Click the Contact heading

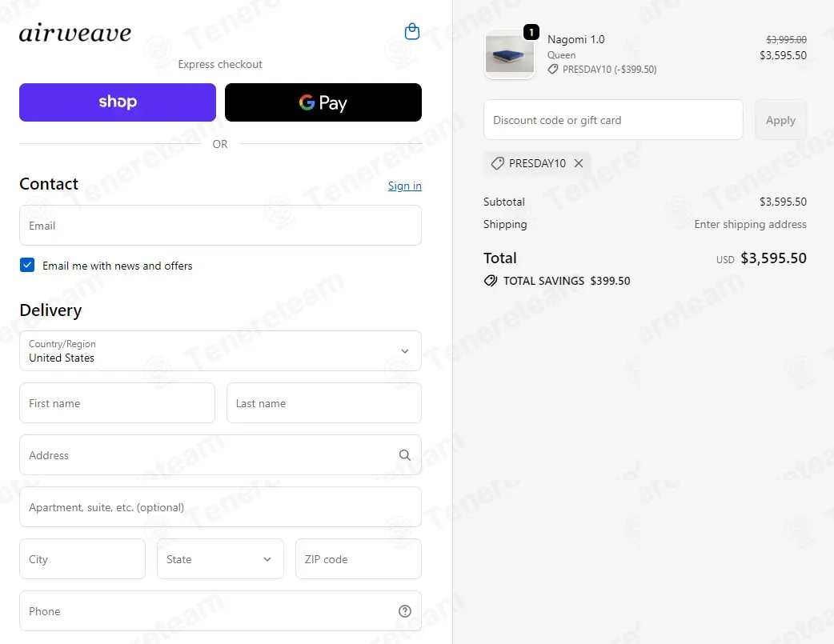49,184
